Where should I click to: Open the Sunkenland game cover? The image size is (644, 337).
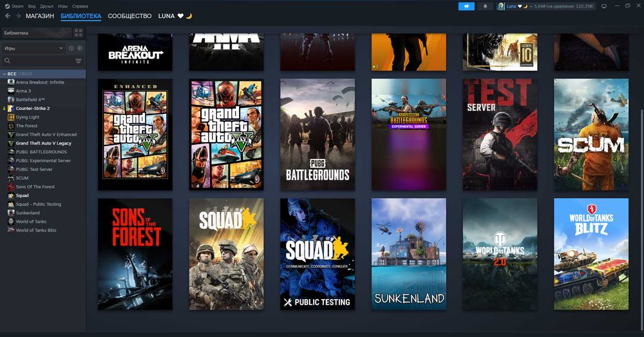point(409,254)
